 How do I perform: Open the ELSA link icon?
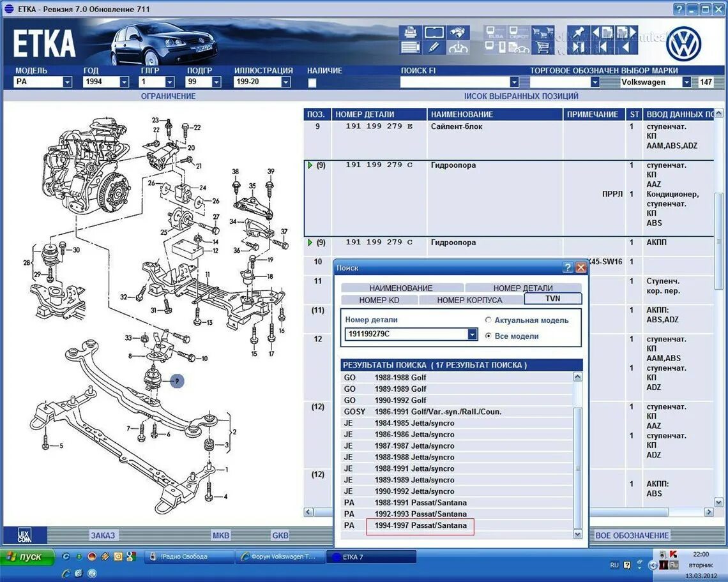click(x=495, y=33)
